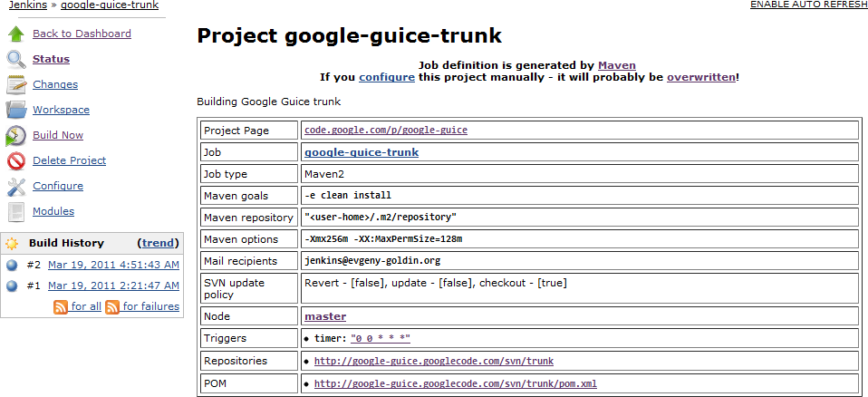Click the 'for failures' RSS feed link
The height and width of the screenshot is (397, 868).
tap(151, 306)
